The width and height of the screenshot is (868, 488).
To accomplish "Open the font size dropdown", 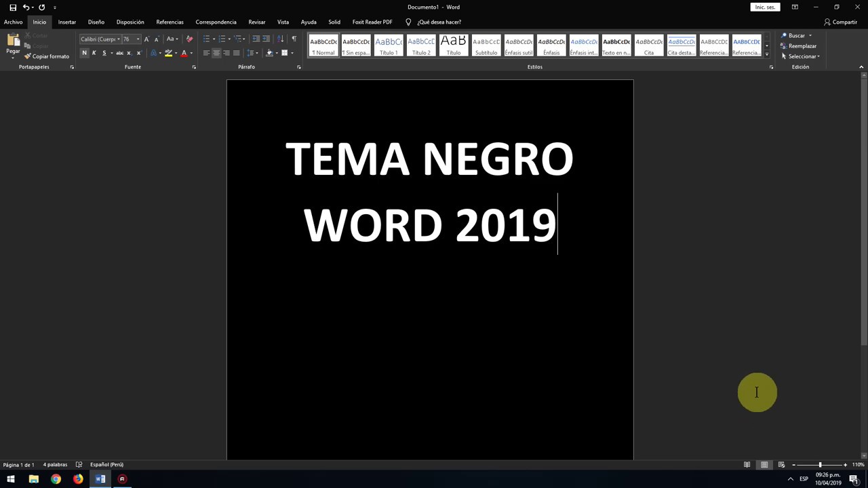I will click(x=138, y=39).
